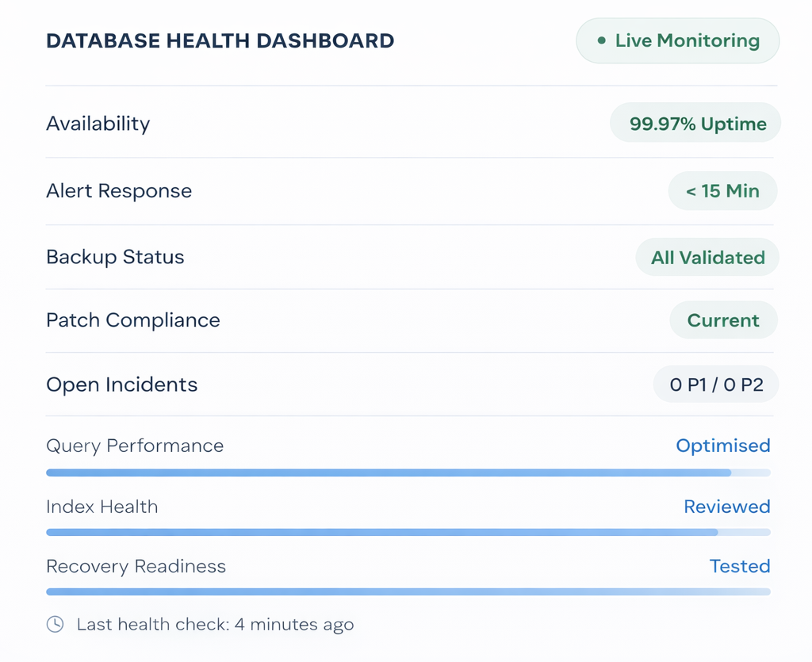The width and height of the screenshot is (812, 662).
Task: Click the green dot in Live Monitoring badge
Action: [602, 40]
